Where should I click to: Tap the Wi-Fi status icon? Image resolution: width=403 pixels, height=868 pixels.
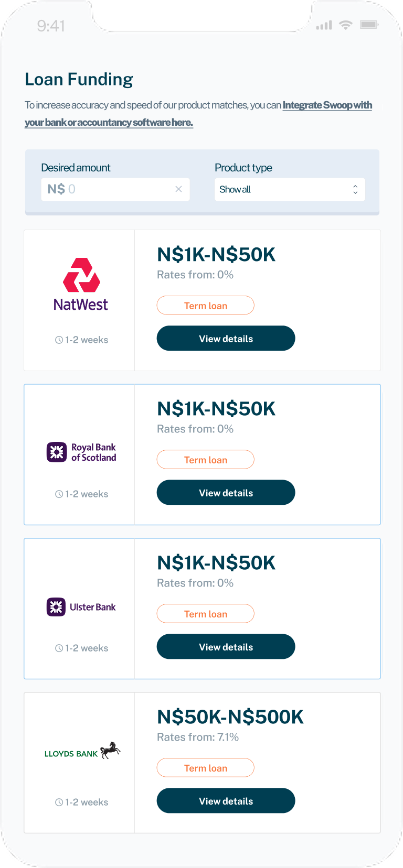pyautogui.click(x=345, y=25)
